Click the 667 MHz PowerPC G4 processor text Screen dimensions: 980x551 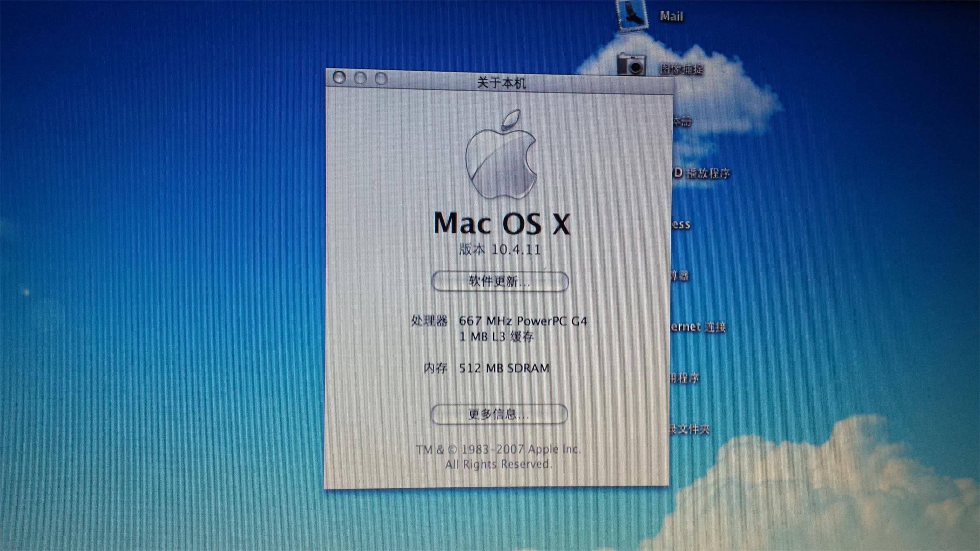click(x=522, y=321)
